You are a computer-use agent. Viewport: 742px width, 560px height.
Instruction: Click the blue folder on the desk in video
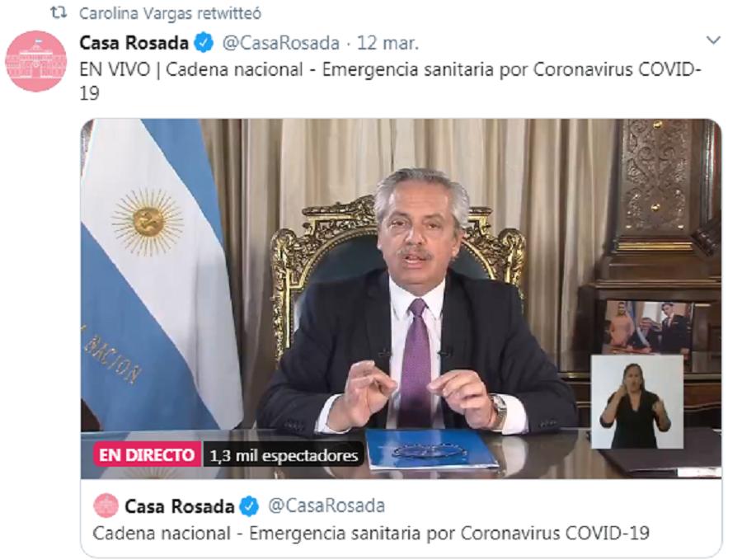point(432,449)
